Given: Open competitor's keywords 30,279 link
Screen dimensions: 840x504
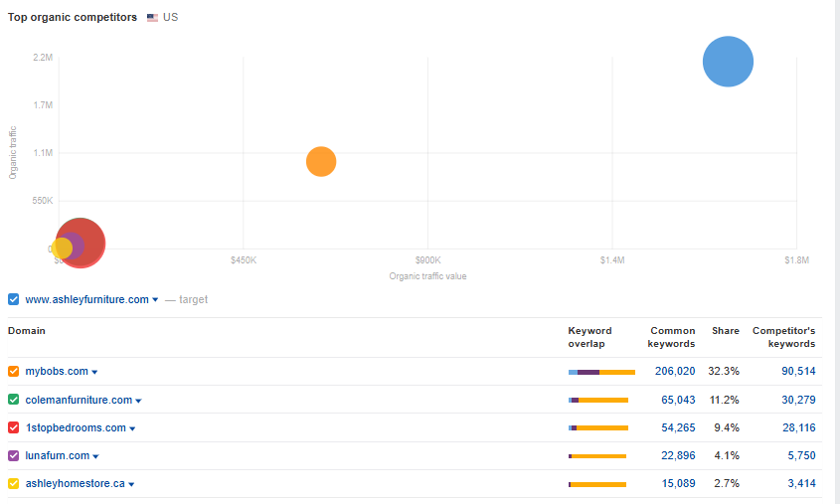Looking at the screenshot, I should [x=798, y=400].
